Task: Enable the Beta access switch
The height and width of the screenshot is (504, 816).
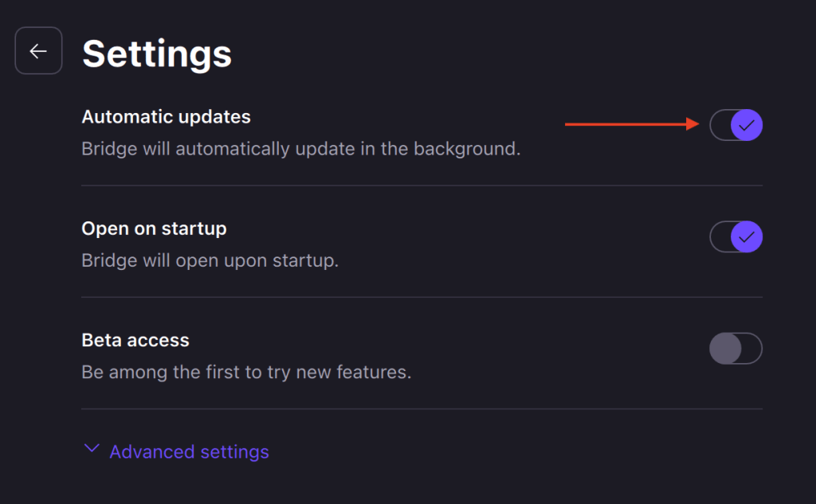Action: pyautogui.click(x=736, y=349)
